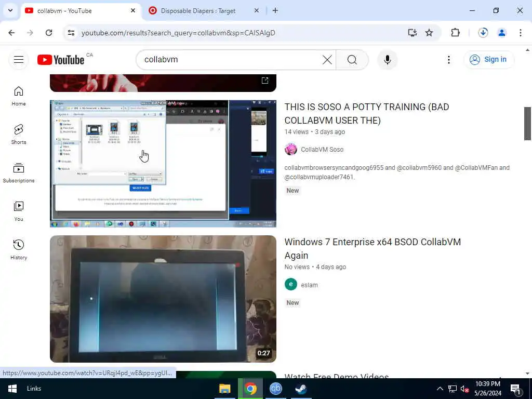Open the network tray icon
The image size is (532, 399).
pos(453,389)
